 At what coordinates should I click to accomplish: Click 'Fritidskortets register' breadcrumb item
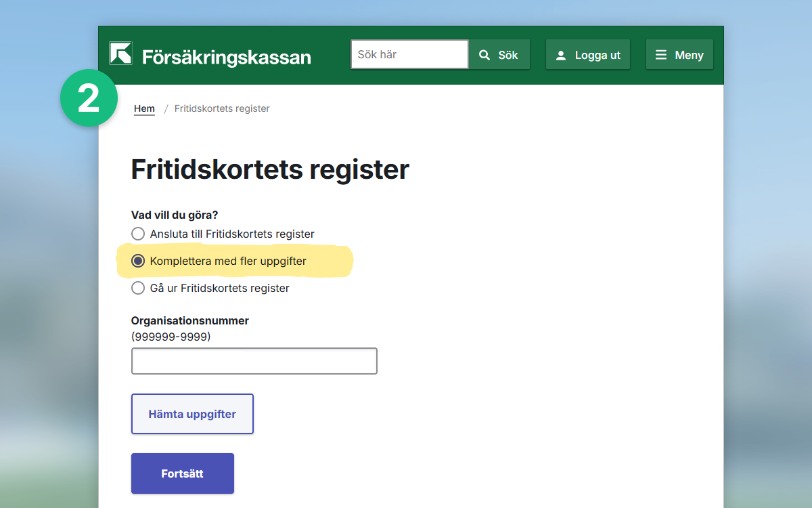[x=222, y=108]
